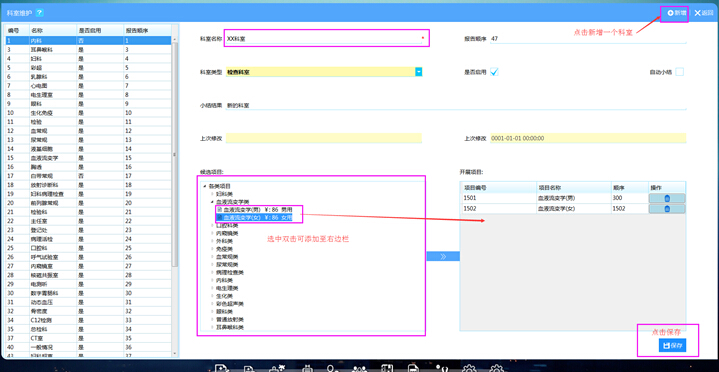Collapse the 各类项目 root tree node

pyautogui.click(x=204, y=186)
